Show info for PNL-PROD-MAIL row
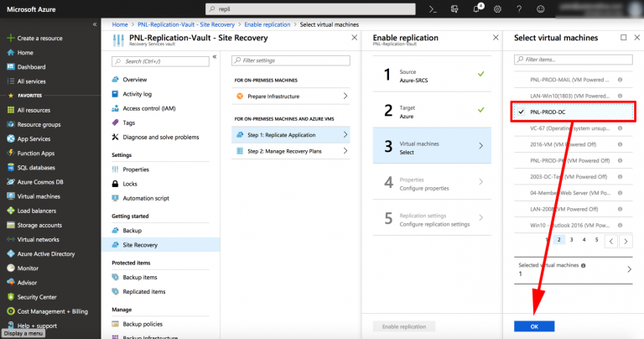This screenshot has width=644, height=339. [x=621, y=80]
